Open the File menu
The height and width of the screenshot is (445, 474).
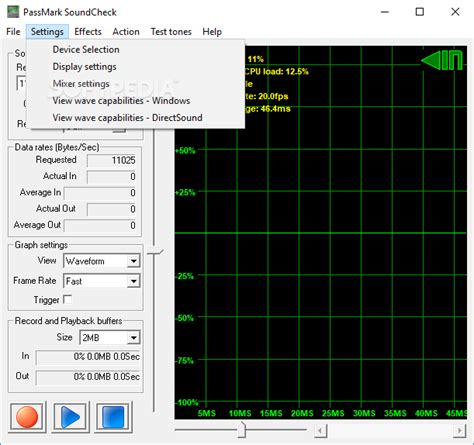[x=13, y=32]
